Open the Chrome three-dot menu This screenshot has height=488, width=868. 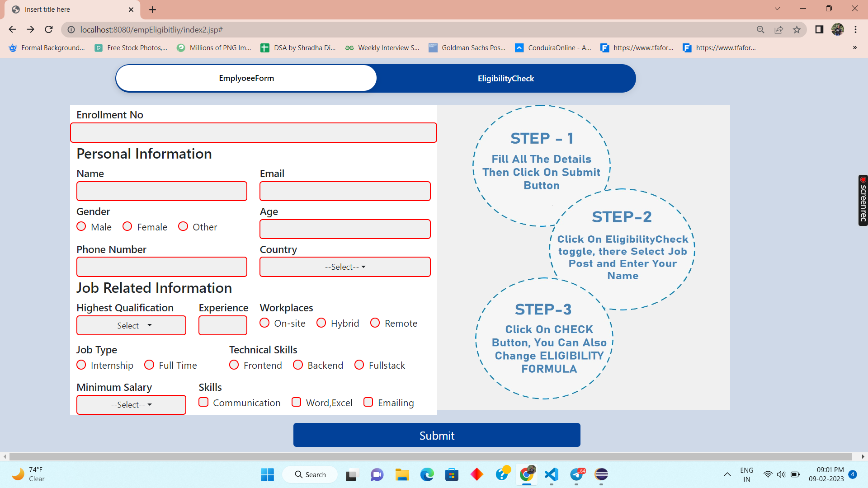855,29
